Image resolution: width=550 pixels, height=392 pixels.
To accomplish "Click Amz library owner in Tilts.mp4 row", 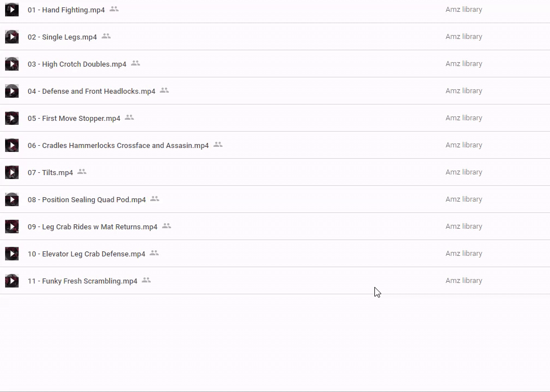I will (464, 172).
